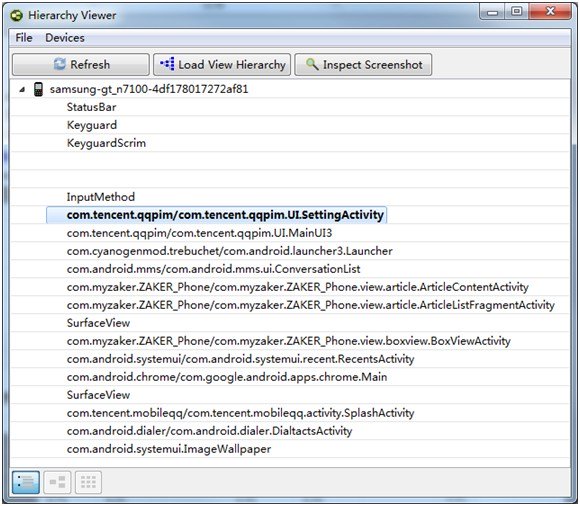580x506 pixels.
Task: Open the Devices menu
Action: [x=65, y=38]
